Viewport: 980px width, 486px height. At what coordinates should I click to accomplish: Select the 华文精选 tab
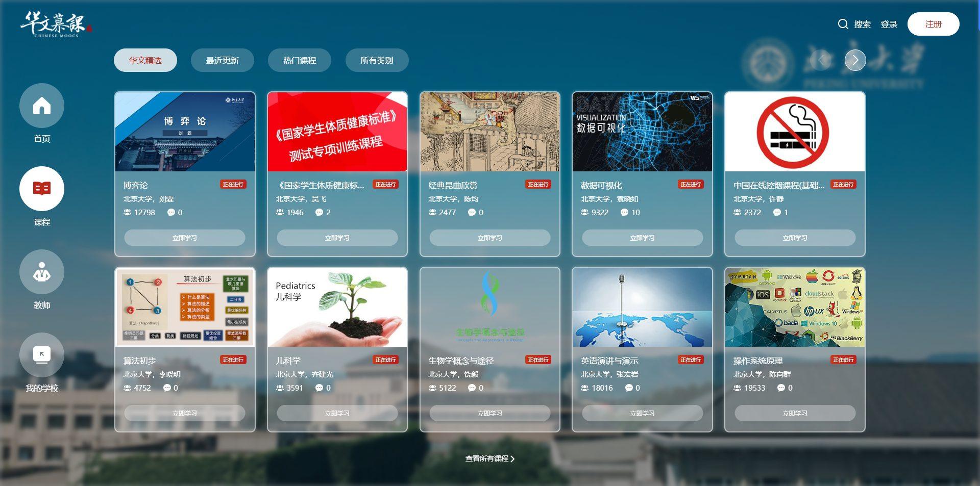point(145,60)
